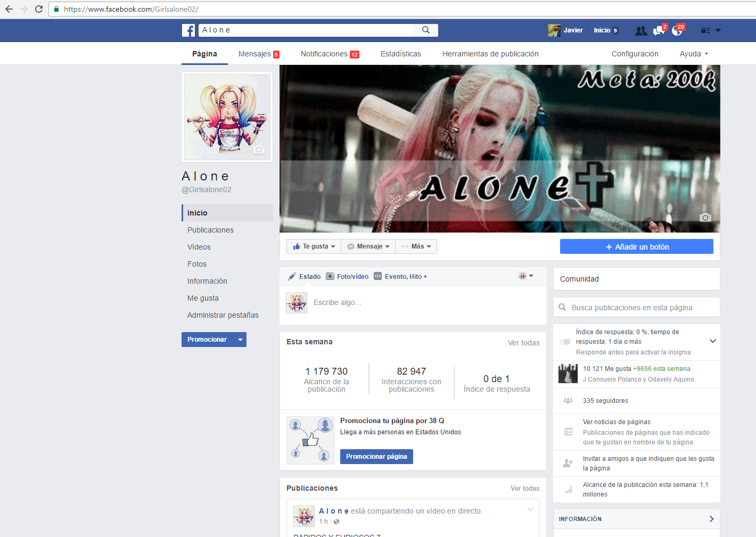
Task: Click the secure padlock icon in address bar
Action: 56,9
